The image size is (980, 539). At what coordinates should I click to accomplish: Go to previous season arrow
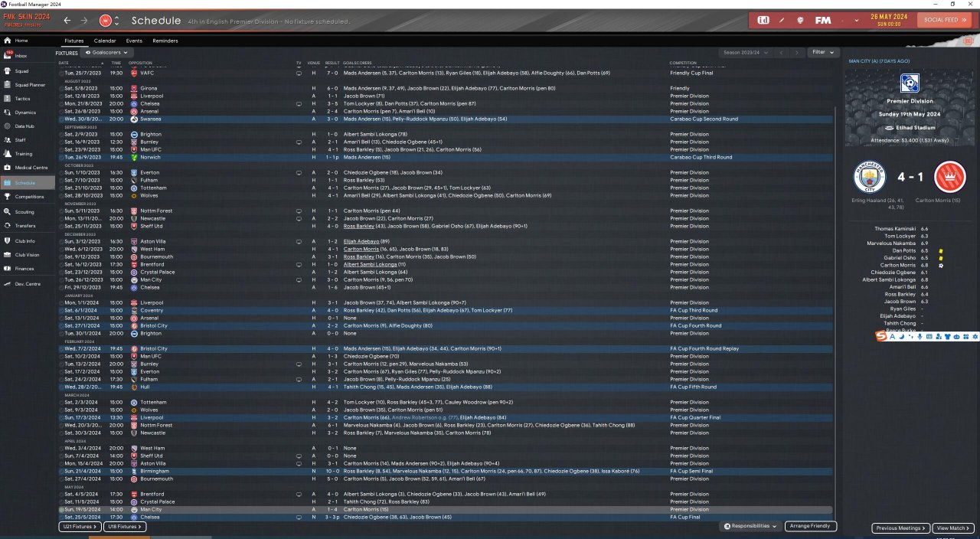(782, 52)
